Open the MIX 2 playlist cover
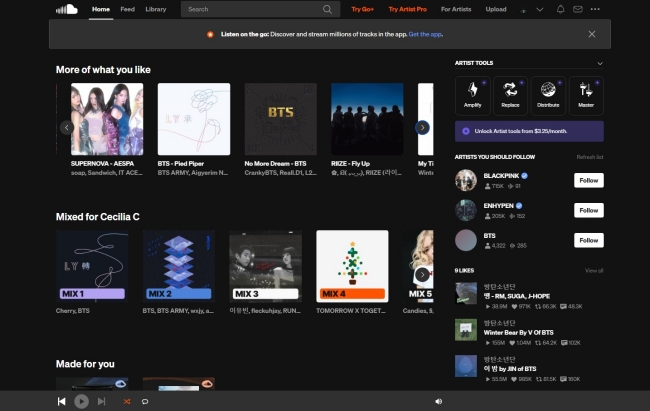 (x=179, y=266)
